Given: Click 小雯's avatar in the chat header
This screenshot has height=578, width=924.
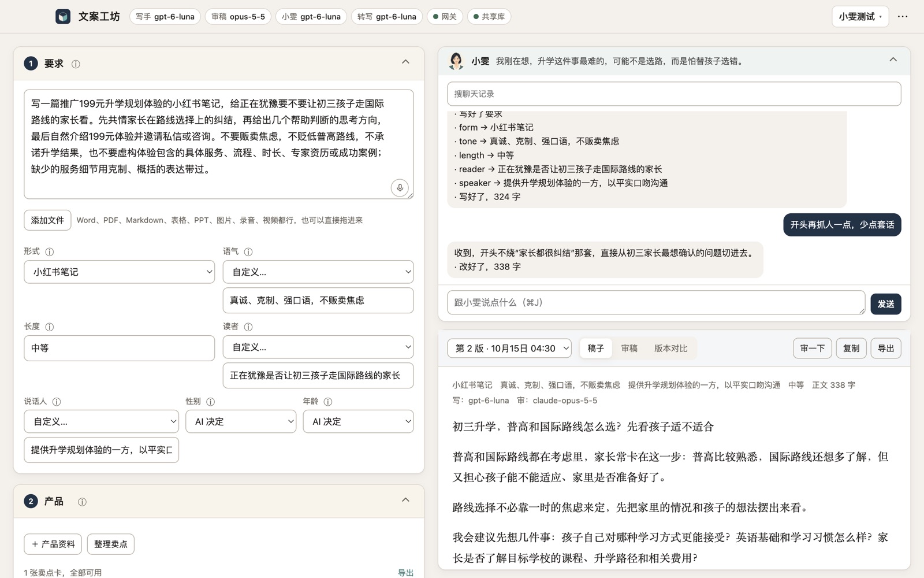Looking at the screenshot, I should pos(456,61).
